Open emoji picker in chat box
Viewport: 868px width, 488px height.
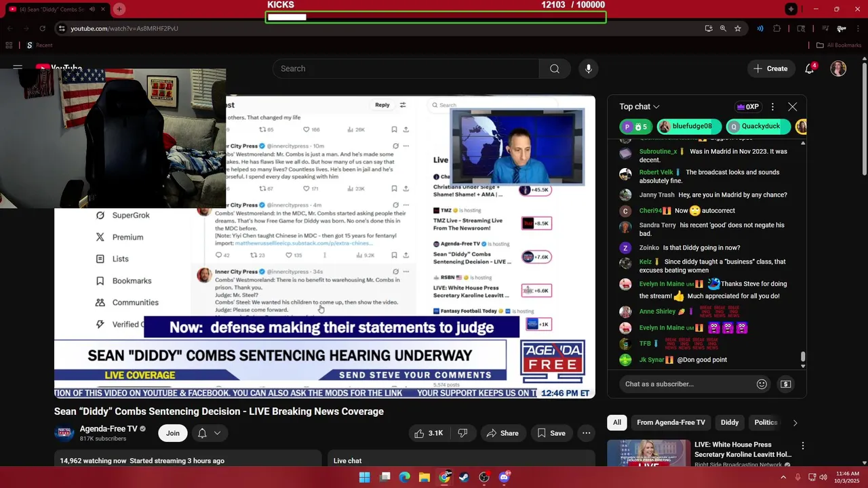pos(762,384)
